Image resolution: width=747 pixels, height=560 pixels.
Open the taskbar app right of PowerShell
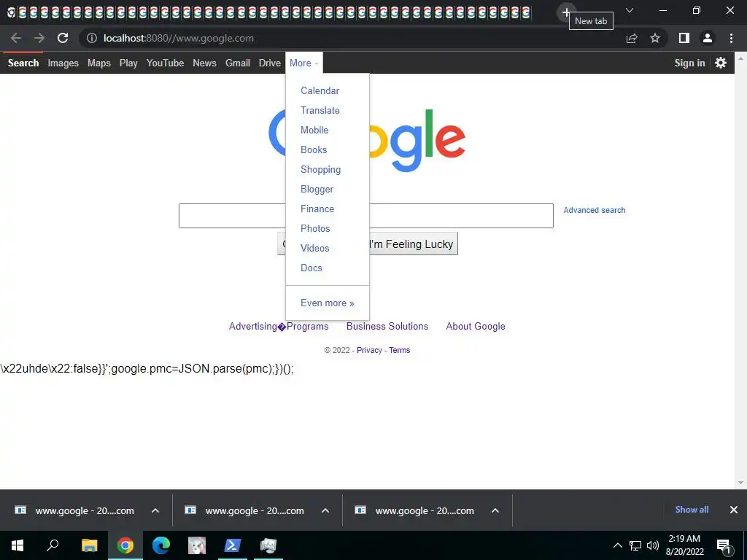pos(268,545)
